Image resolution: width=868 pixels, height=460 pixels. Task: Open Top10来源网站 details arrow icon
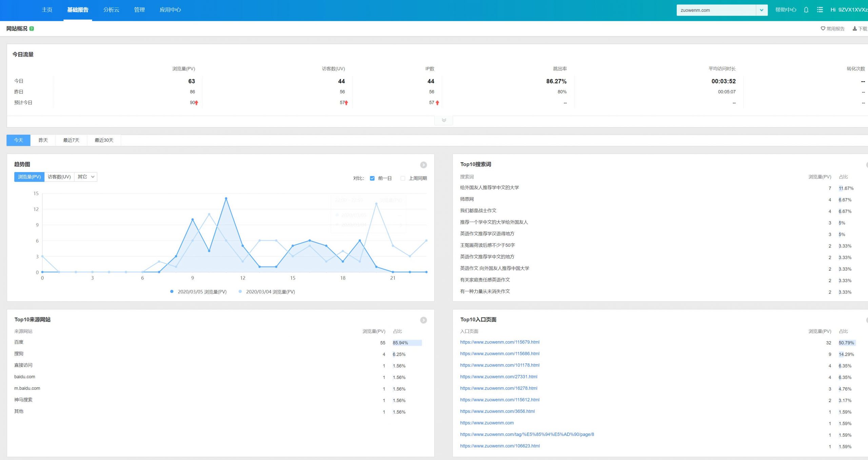(423, 320)
